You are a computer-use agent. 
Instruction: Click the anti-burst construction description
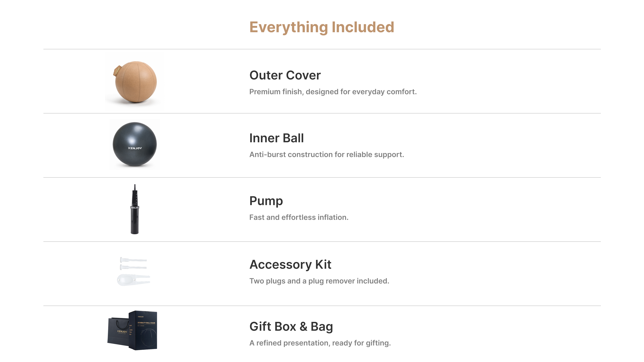326,154
